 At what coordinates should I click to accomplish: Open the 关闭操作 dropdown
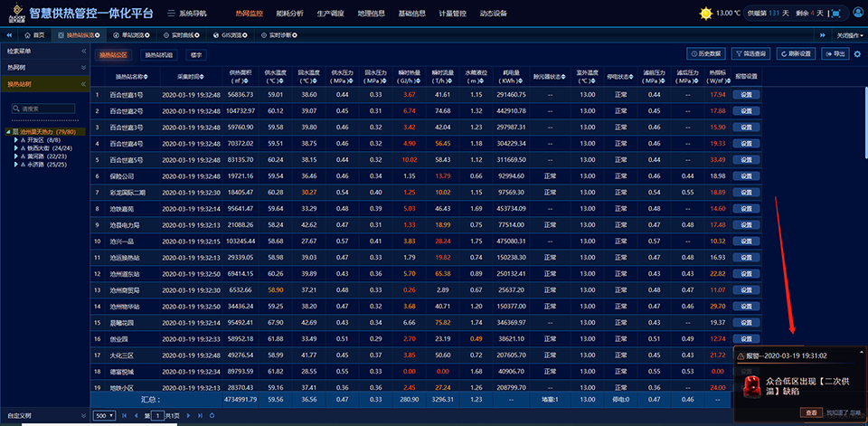849,34
